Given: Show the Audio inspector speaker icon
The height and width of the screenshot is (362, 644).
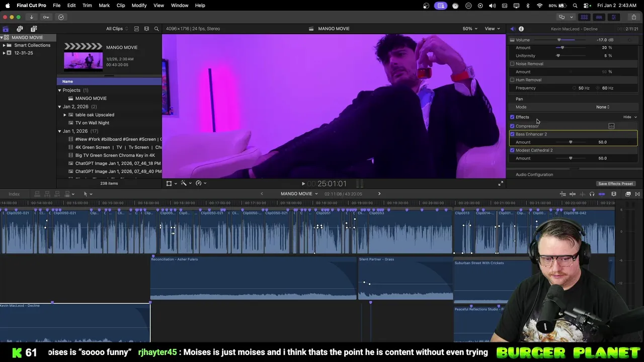Looking at the screenshot, I should 512,29.
